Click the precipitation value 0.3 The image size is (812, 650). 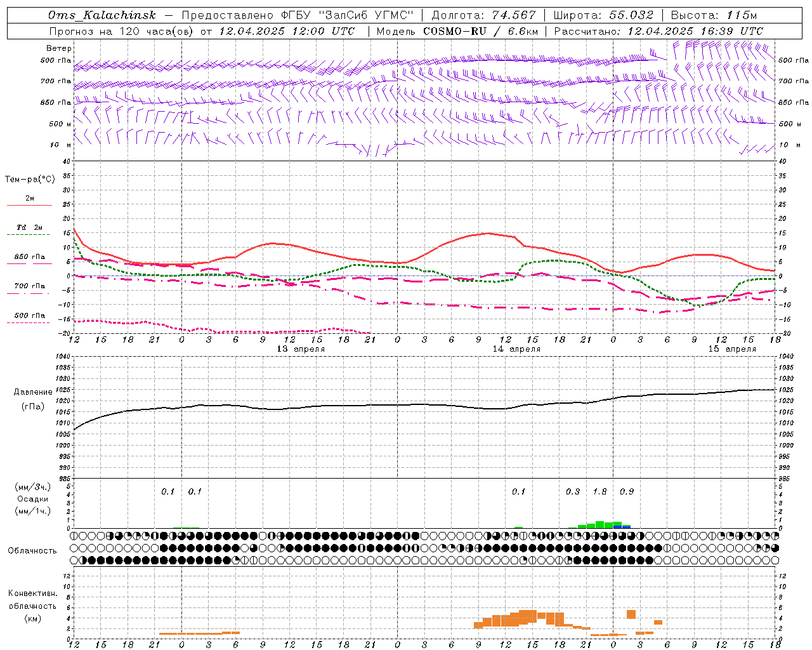pos(573,491)
